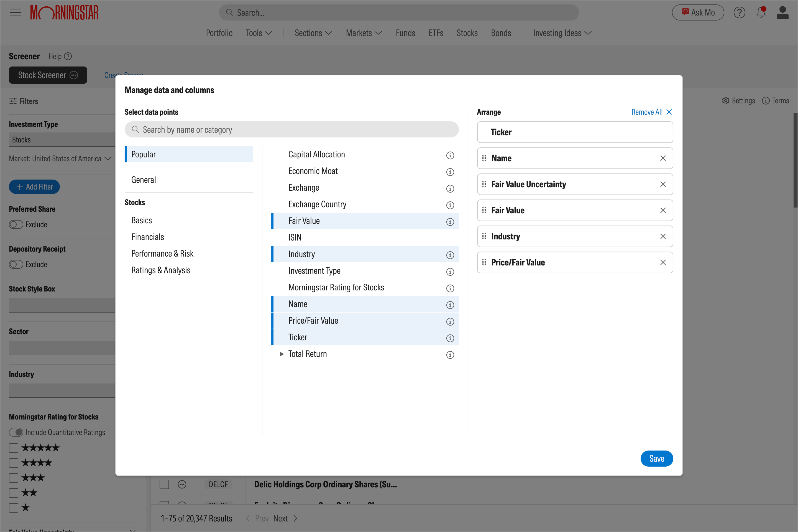Check the five-star rating checkbox
The image size is (798, 532).
[14, 448]
